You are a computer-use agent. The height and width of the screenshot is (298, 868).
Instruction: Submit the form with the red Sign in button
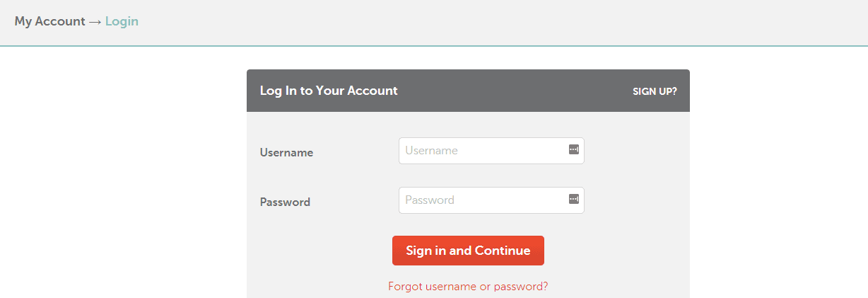coord(468,251)
